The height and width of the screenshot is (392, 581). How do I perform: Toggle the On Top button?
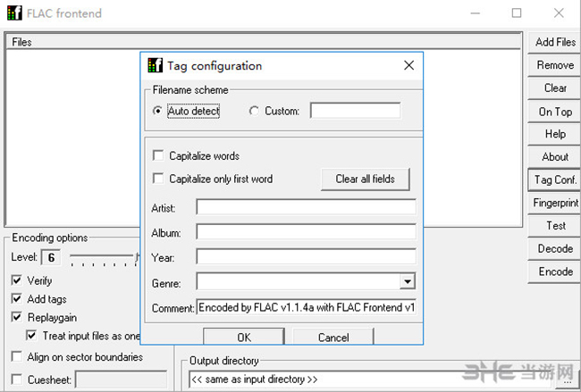pos(555,112)
